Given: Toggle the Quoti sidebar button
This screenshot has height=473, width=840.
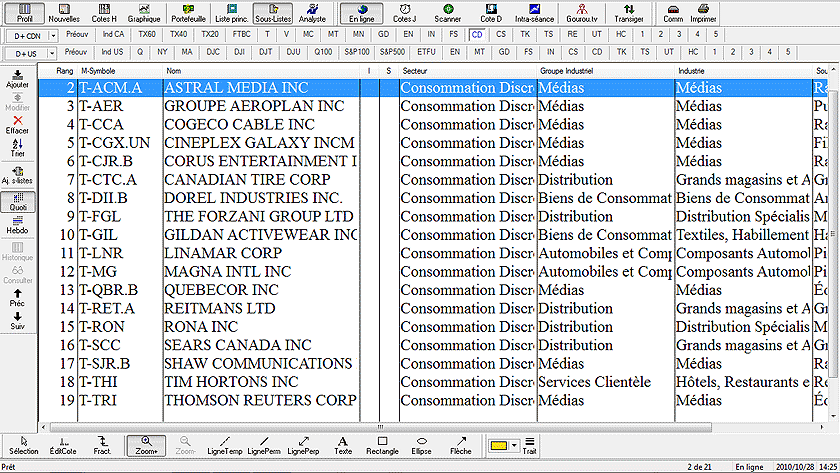Looking at the screenshot, I should click(18, 202).
